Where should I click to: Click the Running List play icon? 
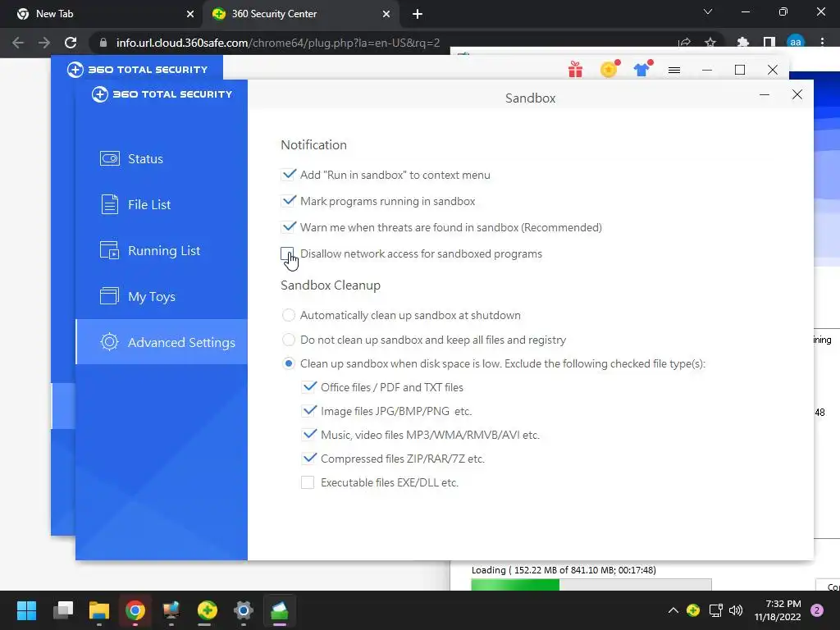(x=110, y=250)
